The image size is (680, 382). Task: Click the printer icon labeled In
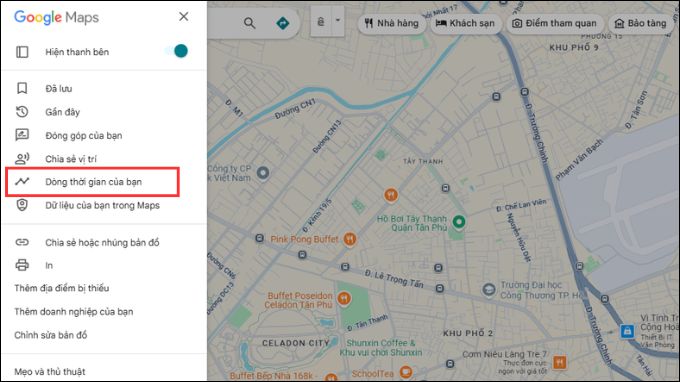pos(22,265)
